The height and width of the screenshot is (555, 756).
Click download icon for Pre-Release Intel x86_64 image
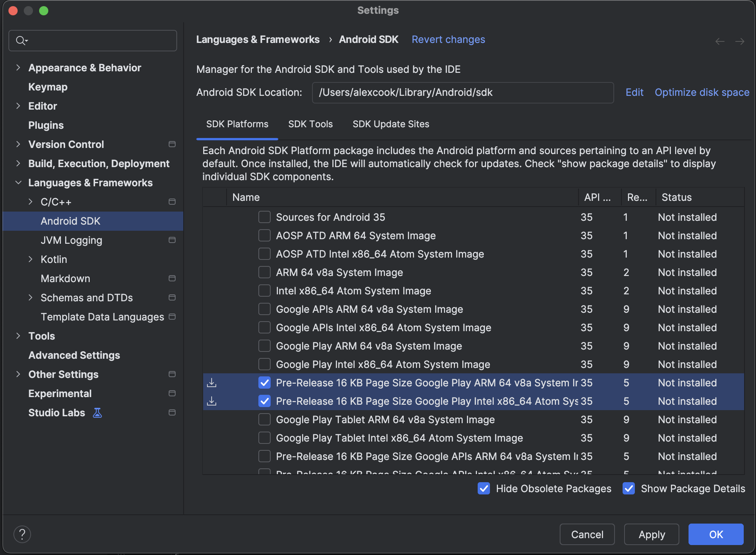tap(212, 401)
